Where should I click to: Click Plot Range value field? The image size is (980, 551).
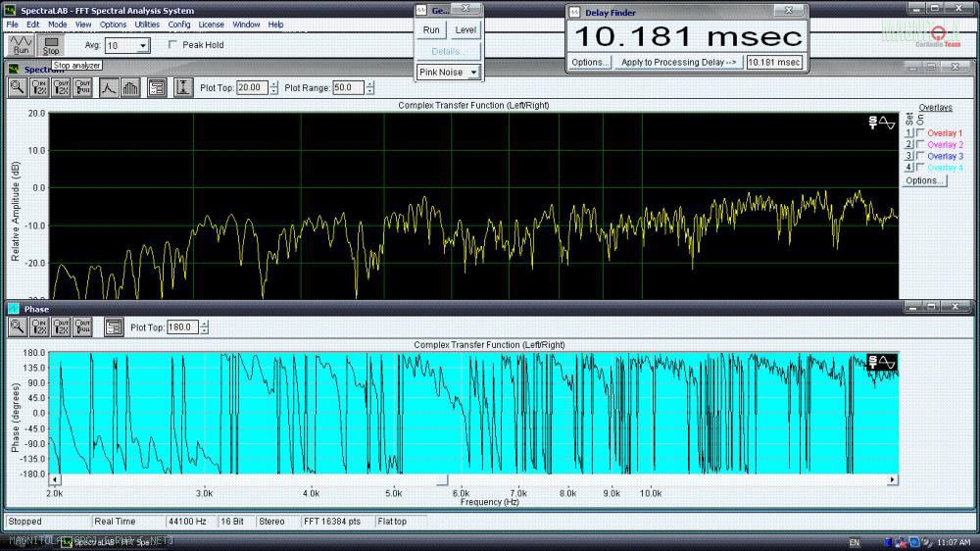coord(348,87)
